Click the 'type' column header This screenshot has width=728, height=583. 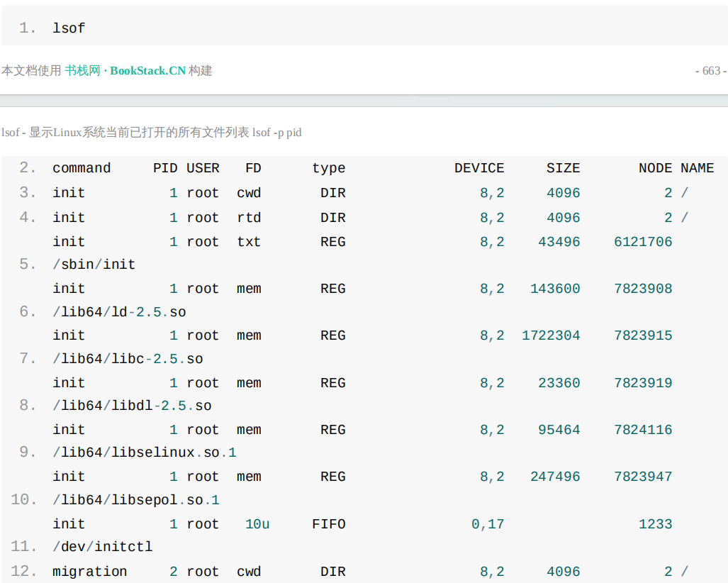coord(329,168)
